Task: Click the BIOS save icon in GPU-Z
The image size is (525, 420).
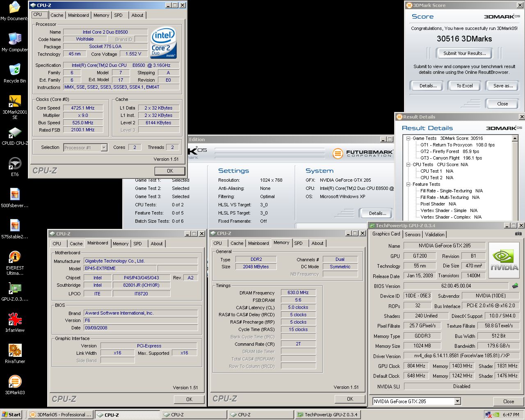Action: coord(515,286)
